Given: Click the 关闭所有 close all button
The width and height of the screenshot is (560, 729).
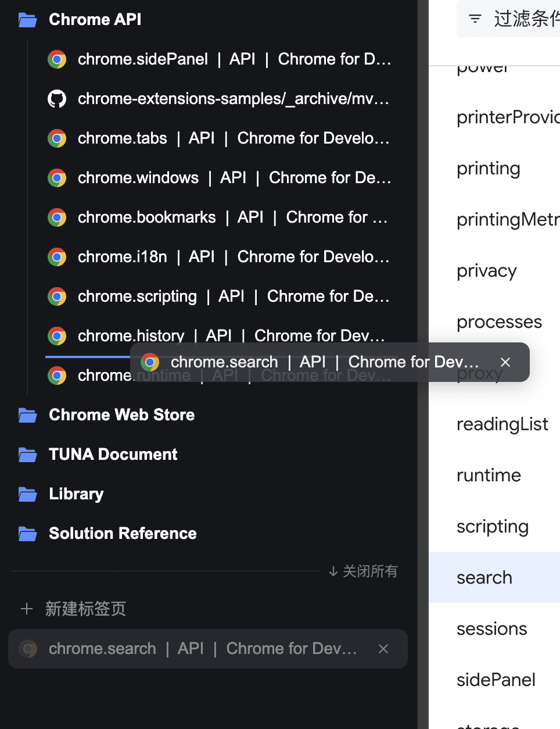Looking at the screenshot, I should coord(363,571).
